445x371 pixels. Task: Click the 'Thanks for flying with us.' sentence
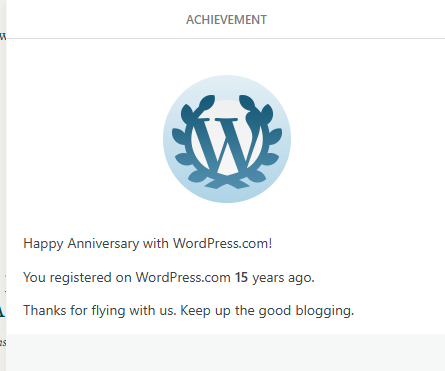pyautogui.click(x=100, y=311)
